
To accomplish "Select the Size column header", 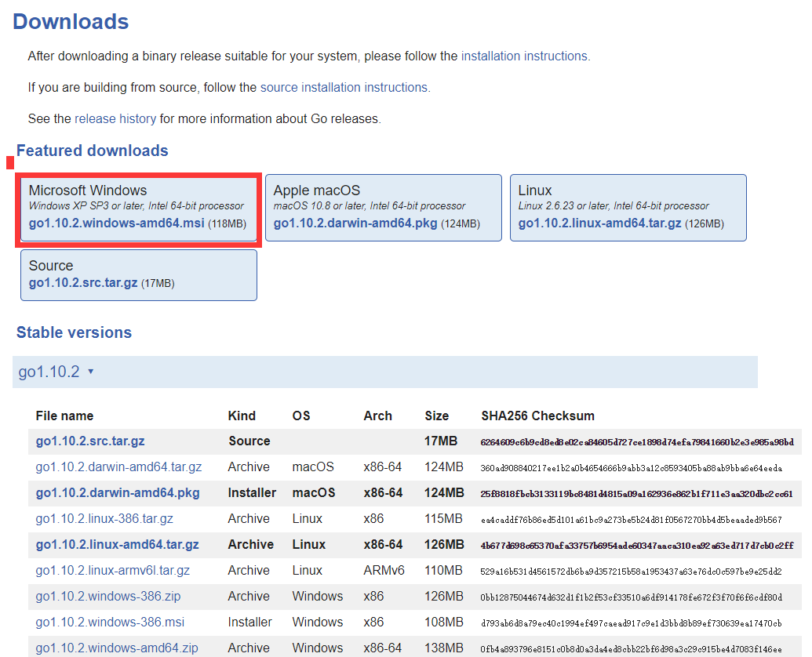I will 436,416.
